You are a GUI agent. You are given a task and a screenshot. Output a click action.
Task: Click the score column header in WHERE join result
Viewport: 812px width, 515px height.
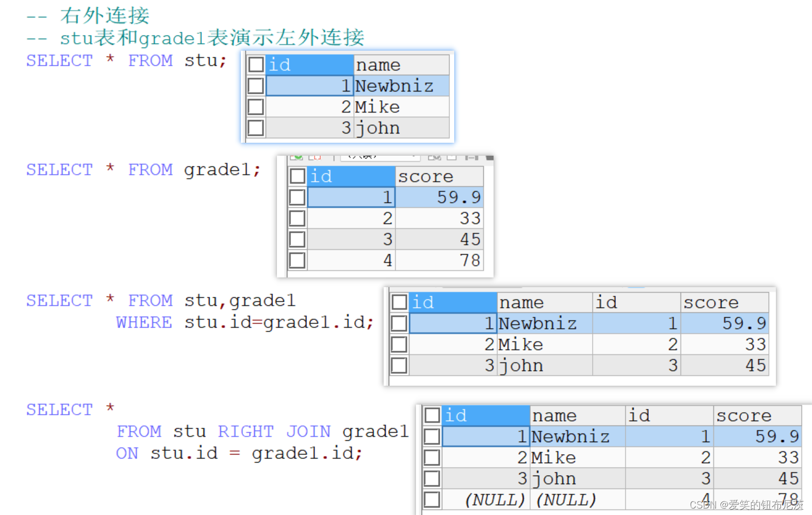725,302
